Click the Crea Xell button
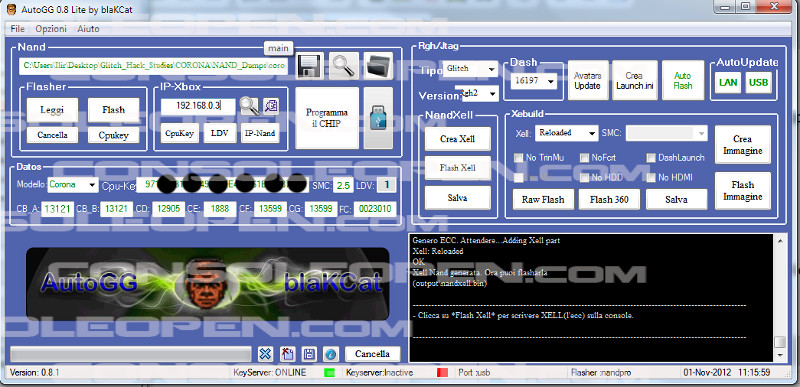The height and width of the screenshot is (387, 800). [x=458, y=139]
